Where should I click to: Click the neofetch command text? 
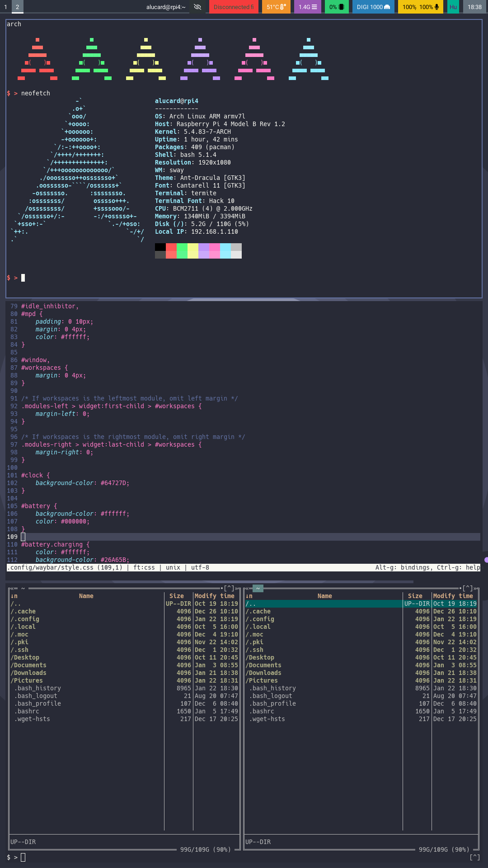[36, 93]
